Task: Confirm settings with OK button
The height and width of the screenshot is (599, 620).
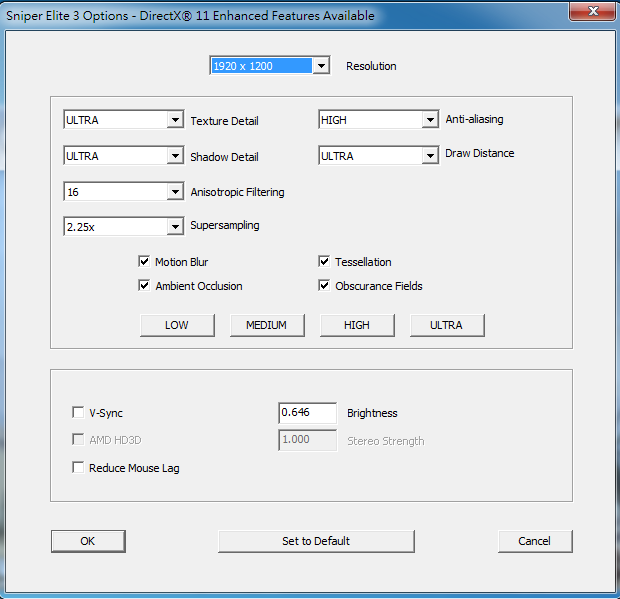Action: coord(88,541)
